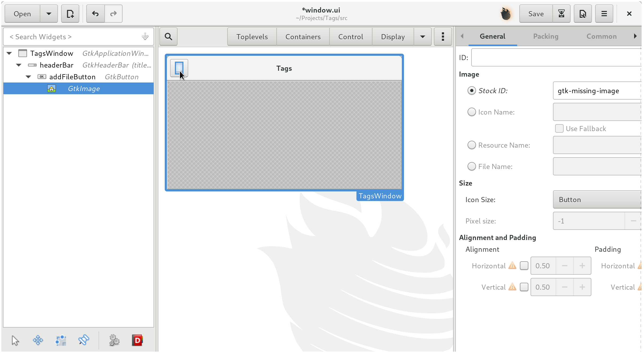Open the Toplevels widget group

click(x=252, y=37)
